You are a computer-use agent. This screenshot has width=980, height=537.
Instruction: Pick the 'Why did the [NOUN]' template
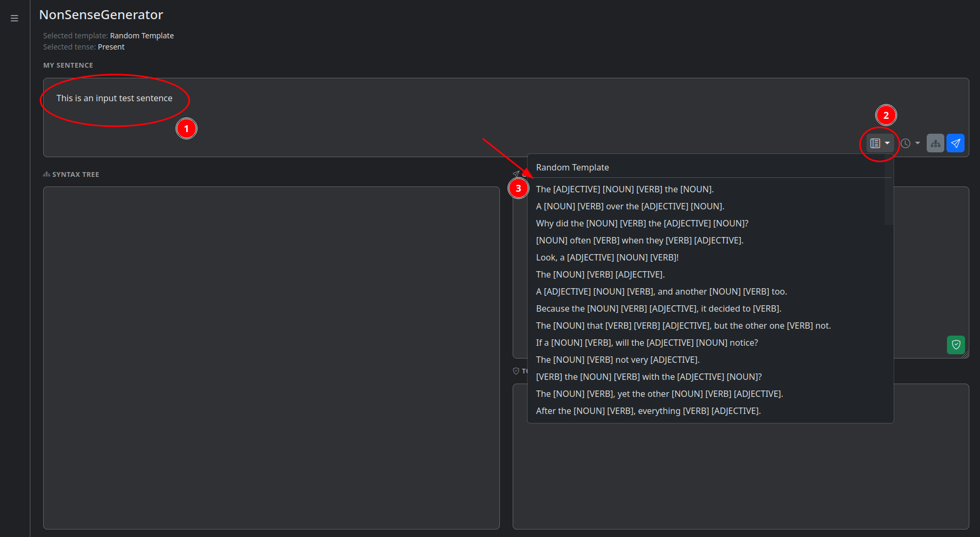(642, 223)
